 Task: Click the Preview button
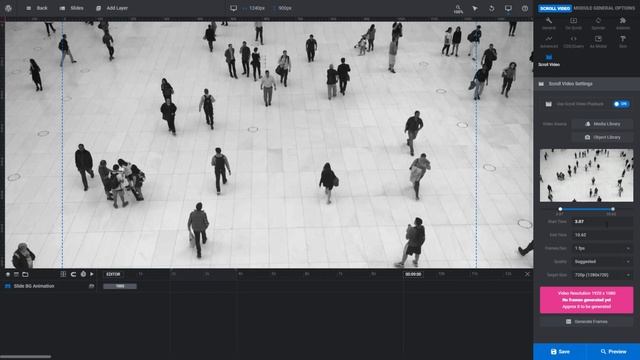[613, 351]
